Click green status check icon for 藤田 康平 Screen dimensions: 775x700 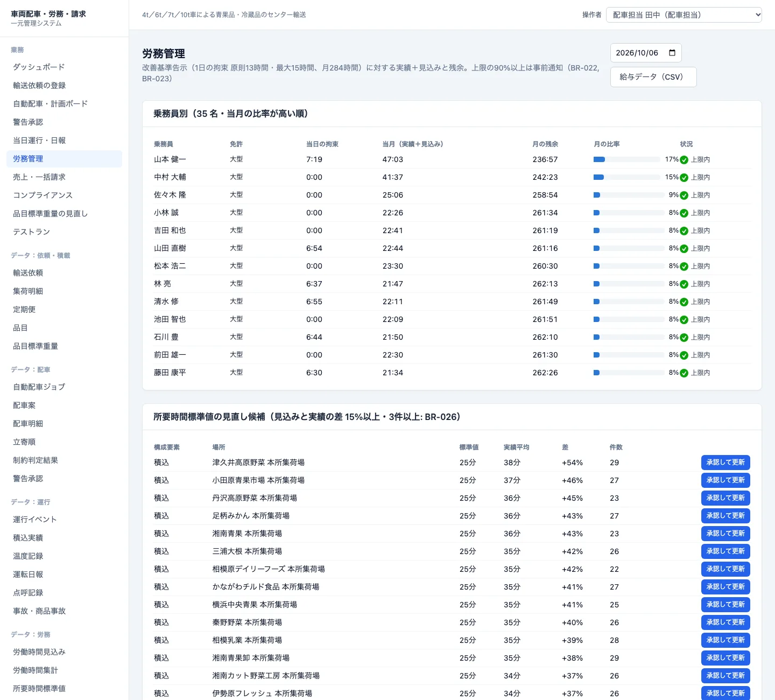click(684, 373)
